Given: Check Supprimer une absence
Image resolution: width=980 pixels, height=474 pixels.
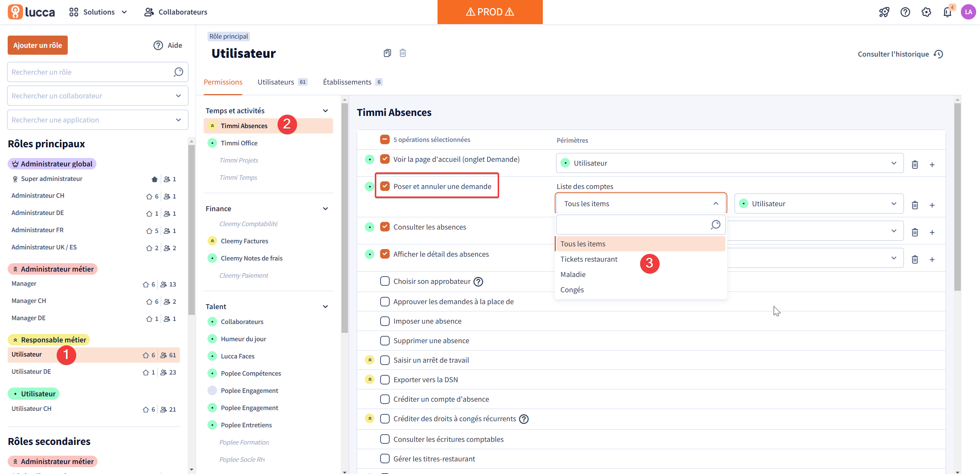Looking at the screenshot, I should pyautogui.click(x=385, y=340).
